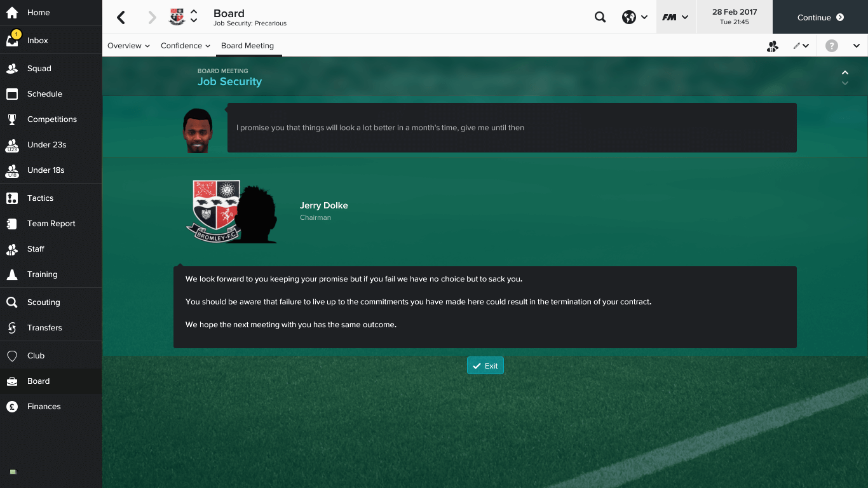The height and width of the screenshot is (488, 868).
Task: Open the Tactics board icon
Action: pyautogui.click(x=12, y=198)
